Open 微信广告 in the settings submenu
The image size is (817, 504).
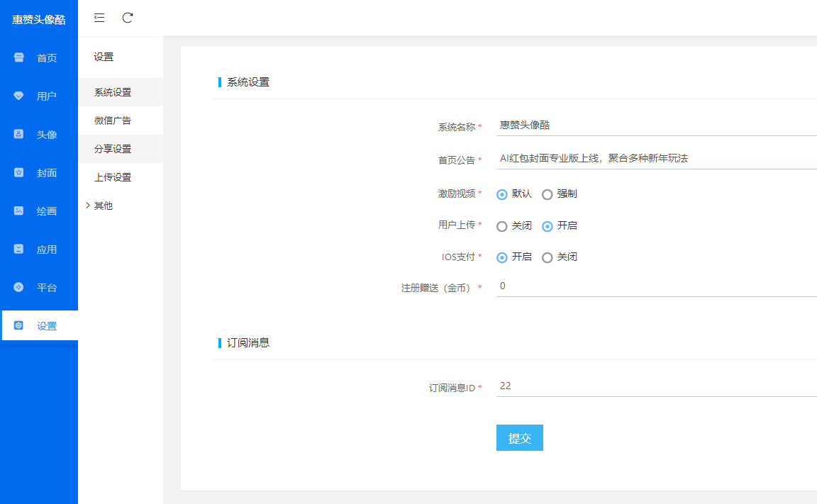121,121
